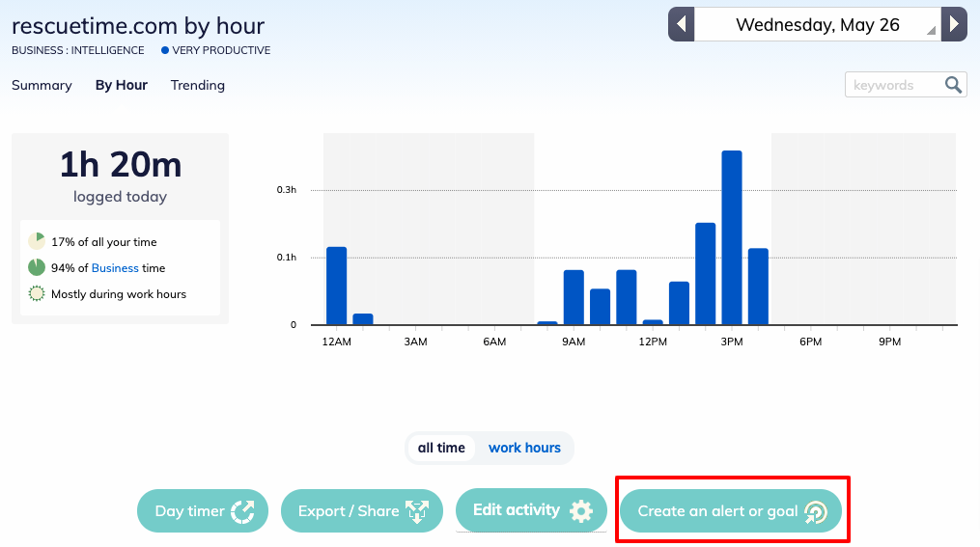The image size is (980, 547).
Task: Click the Edit activity button
Action: coord(531,510)
